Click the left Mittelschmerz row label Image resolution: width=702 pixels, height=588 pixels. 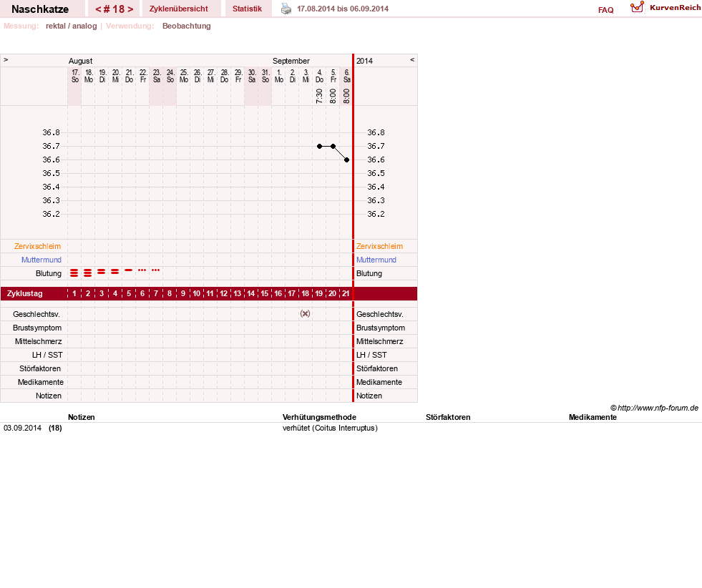coord(39,341)
